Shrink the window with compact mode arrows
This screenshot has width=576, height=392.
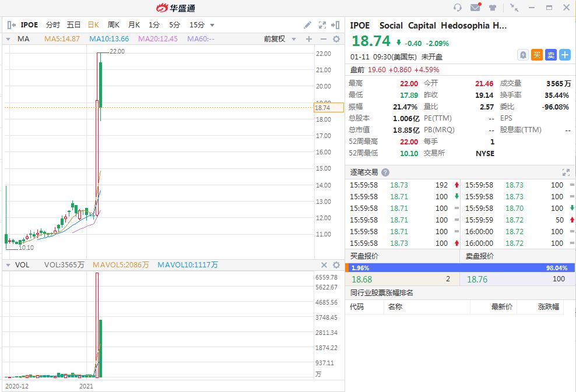tap(514, 8)
